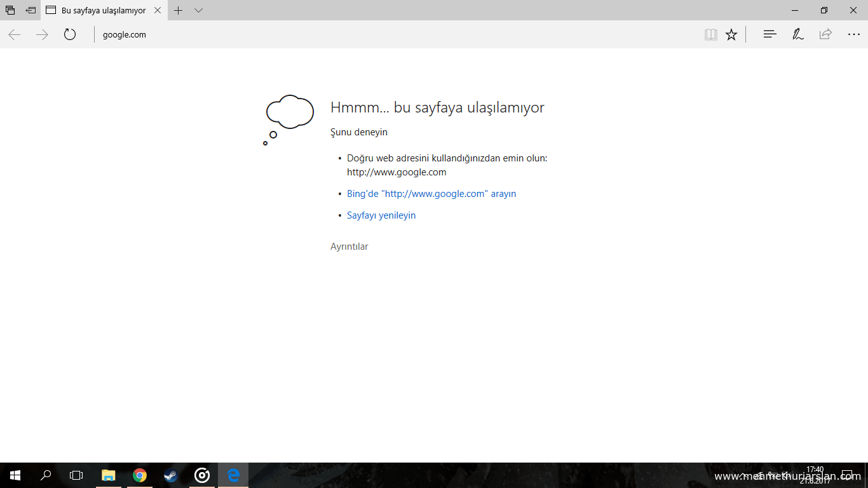Open the Hub panel

tap(770, 34)
